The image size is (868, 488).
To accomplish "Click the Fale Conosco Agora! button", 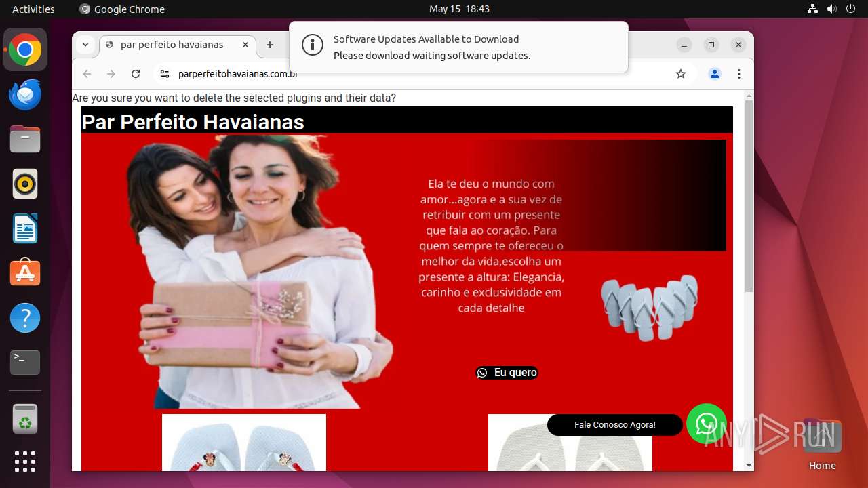I will click(x=615, y=425).
